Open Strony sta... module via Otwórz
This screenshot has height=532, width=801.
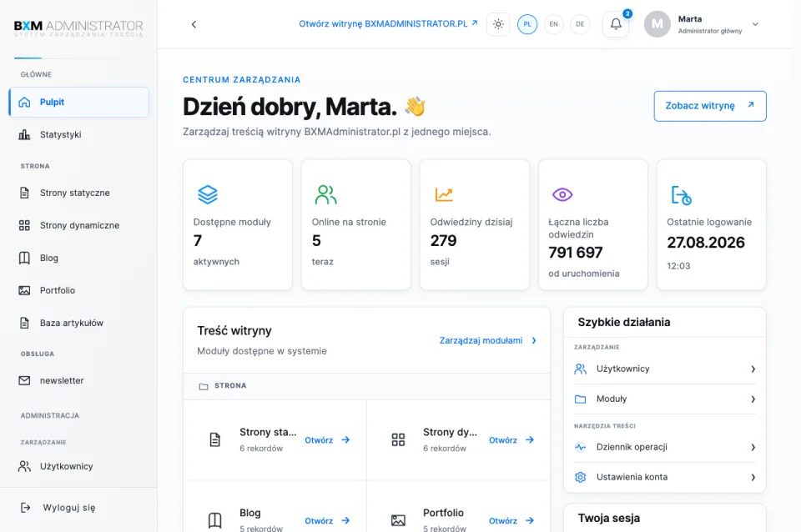point(319,440)
